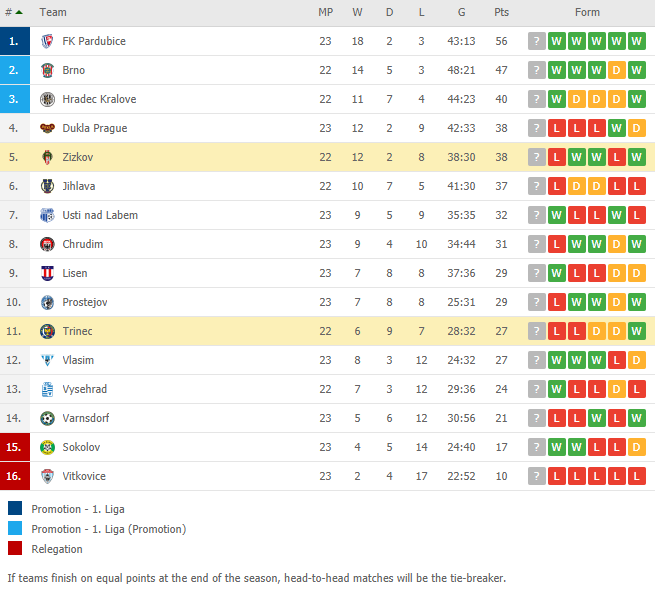The height and width of the screenshot is (589, 655).
Task: Click the dark blue Promotion legend swatch
Action: click(15, 508)
